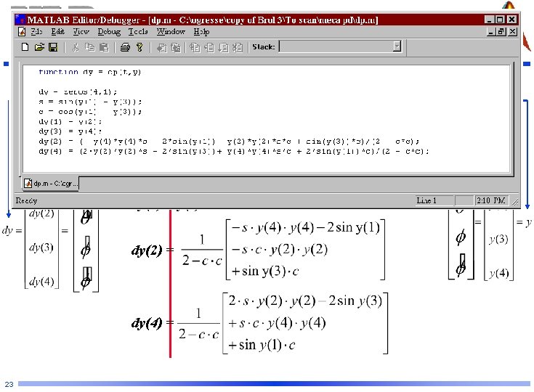Screen dimensions: 534x392
Task: Open the View menu
Action: coord(81,32)
